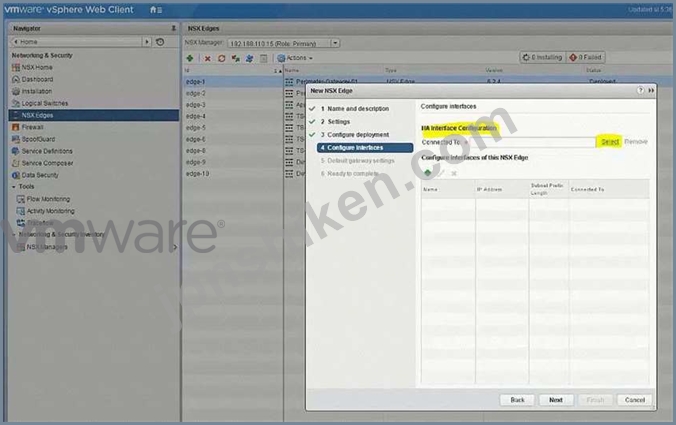Select the edge-5 row
The image size is (676, 425).
pos(195,128)
